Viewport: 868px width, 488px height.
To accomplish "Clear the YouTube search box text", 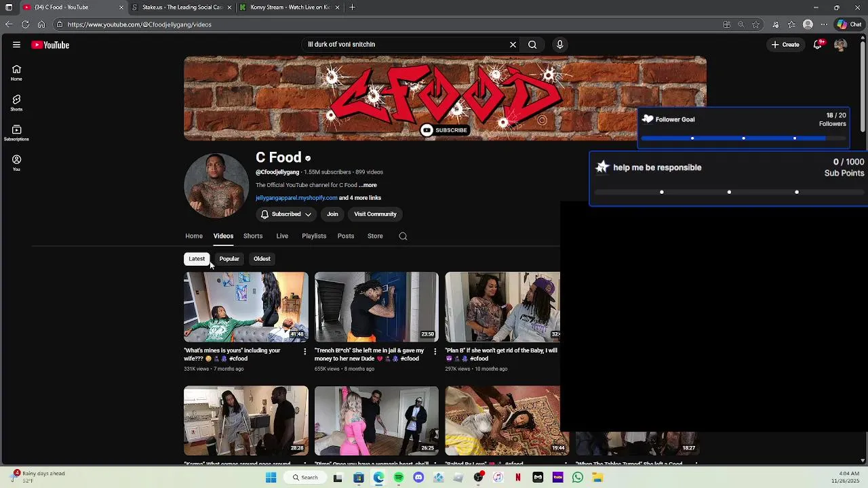I will pyautogui.click(x=513, y=45).
